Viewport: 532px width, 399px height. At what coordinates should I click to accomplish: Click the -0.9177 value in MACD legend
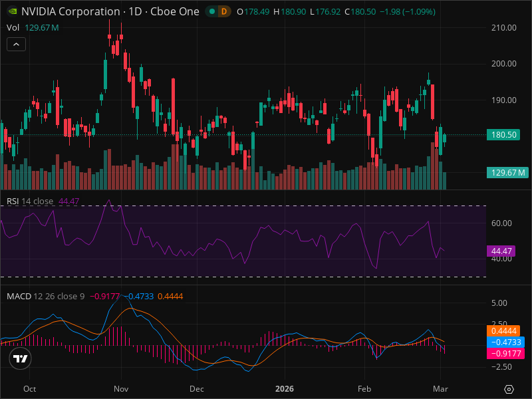pos(105,296)
